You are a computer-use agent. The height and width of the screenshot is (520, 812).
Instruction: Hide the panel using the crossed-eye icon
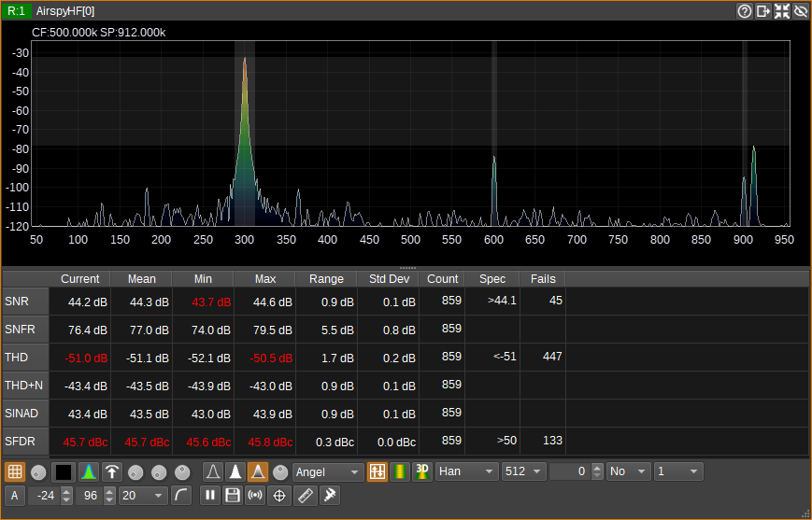(801, 11)
